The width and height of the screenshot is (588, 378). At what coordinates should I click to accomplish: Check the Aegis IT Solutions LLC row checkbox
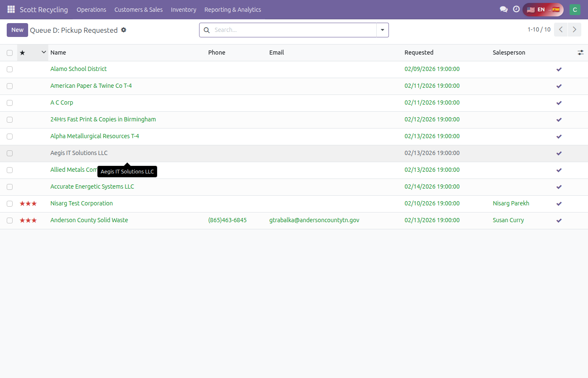click(10, 153)
